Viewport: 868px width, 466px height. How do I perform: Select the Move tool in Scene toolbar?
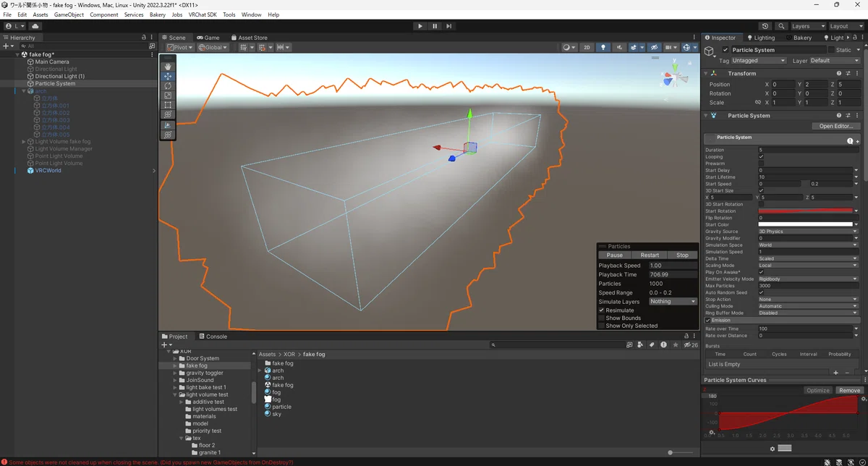(168, 76)
